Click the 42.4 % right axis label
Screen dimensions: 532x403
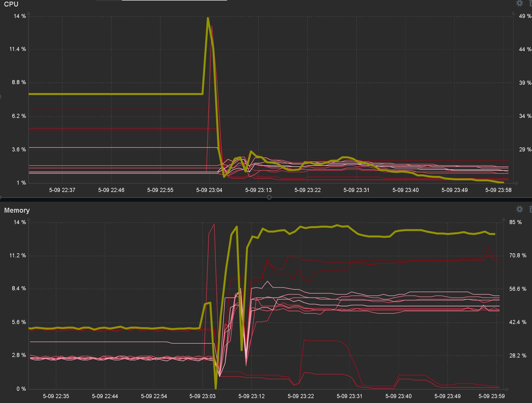click(x=518, y=322)
